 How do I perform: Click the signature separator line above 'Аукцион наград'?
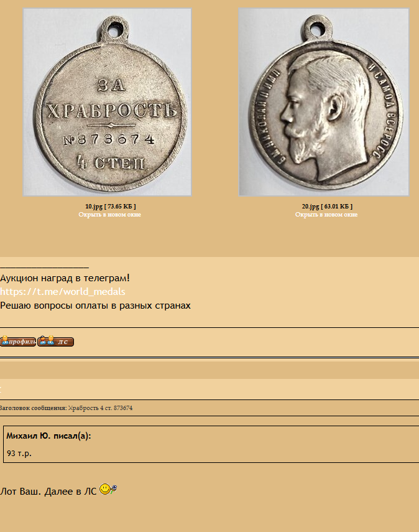pyautogui.click(x=44, y=268)
